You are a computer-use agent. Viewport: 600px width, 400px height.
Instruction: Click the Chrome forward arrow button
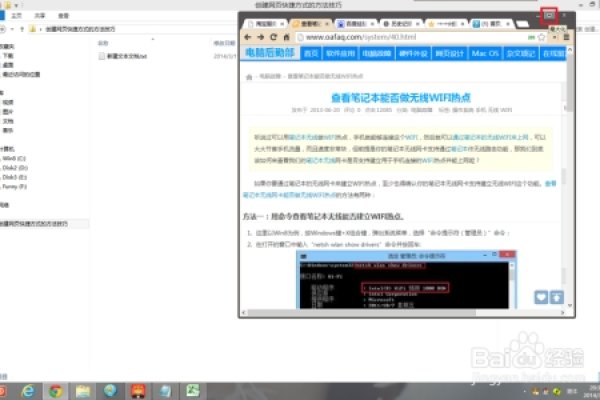261,37
